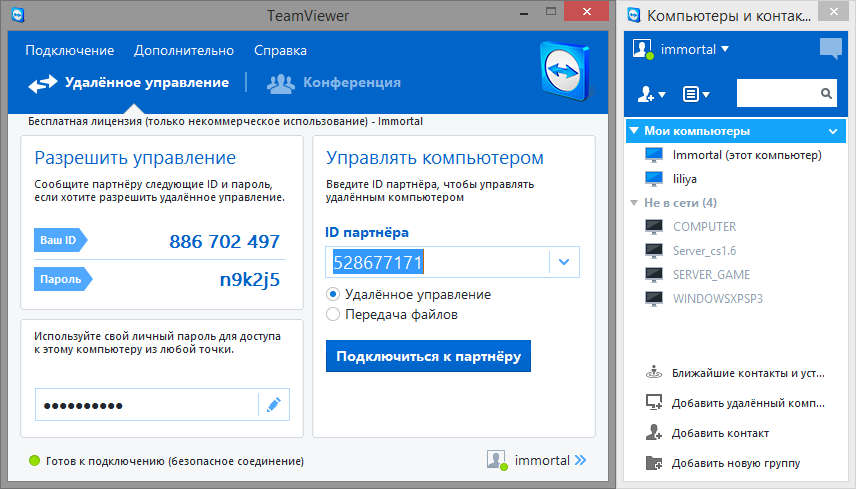Viewport: 856px width, 489px height.
Task: Select Удалённое управление radio button
Action: tap(333, 295)
